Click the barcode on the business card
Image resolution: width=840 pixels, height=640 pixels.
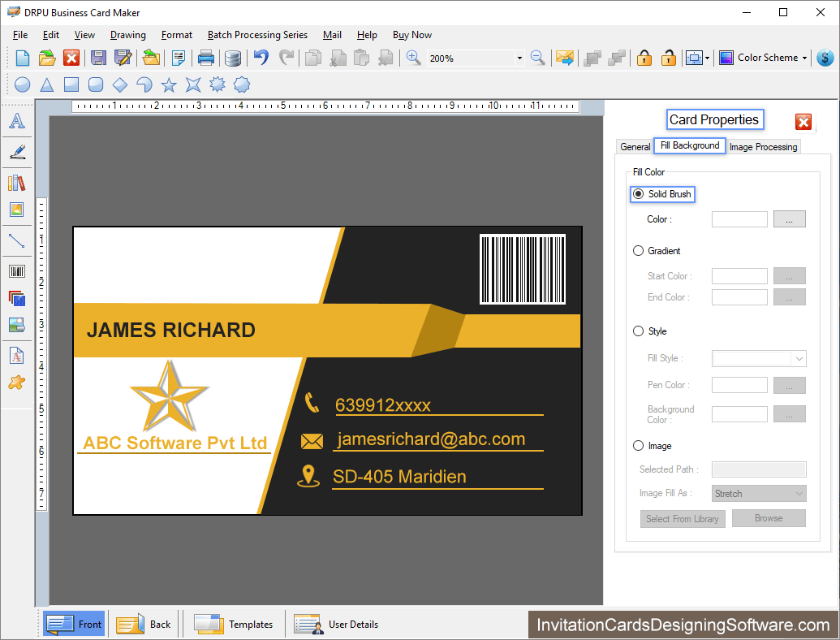[x=523, y=269]
